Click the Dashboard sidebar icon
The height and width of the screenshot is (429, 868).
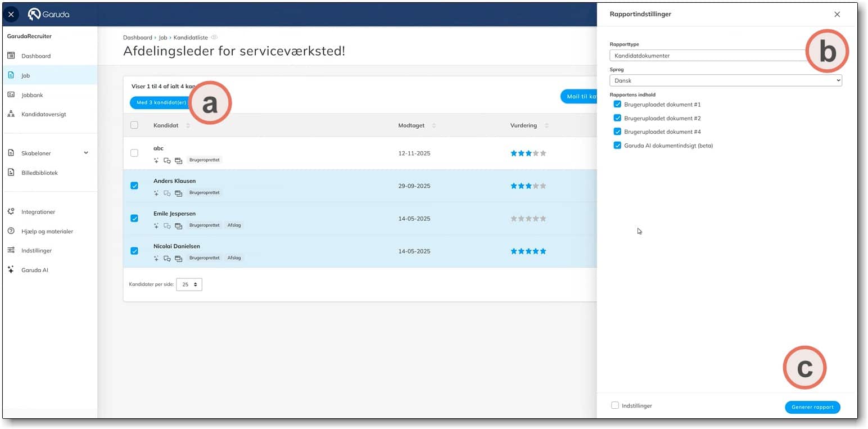[11, 56]
